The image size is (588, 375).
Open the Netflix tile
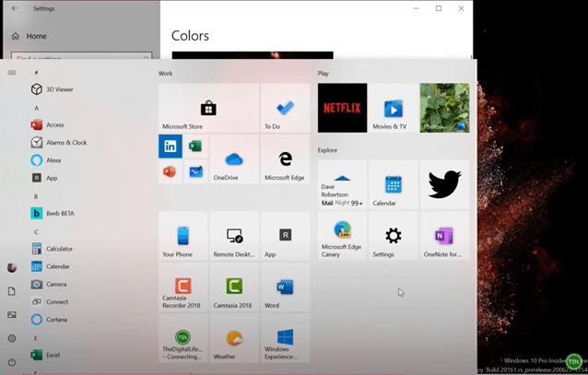pyautogui.click(x=342, y=108)
